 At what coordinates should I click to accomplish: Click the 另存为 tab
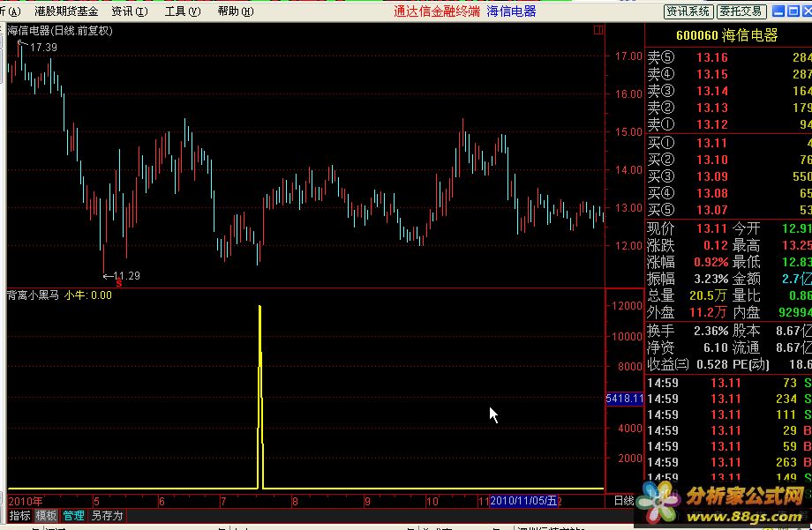(x=107, y=516)
